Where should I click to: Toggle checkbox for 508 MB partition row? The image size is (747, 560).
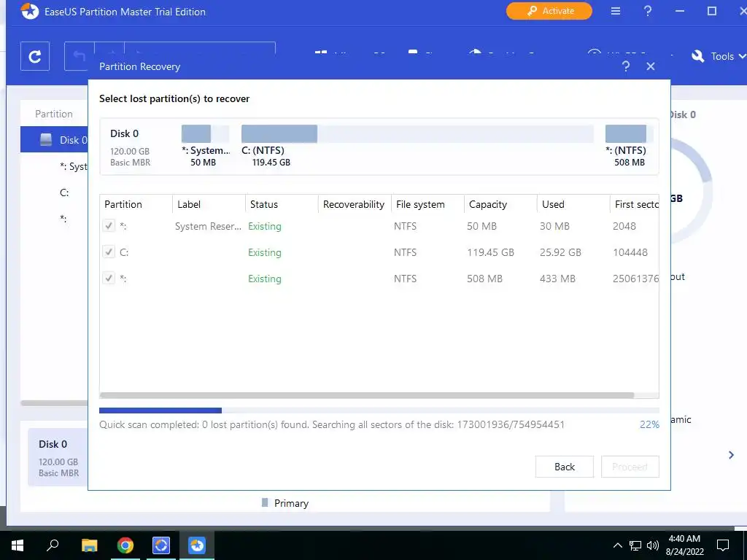[109, 278]
